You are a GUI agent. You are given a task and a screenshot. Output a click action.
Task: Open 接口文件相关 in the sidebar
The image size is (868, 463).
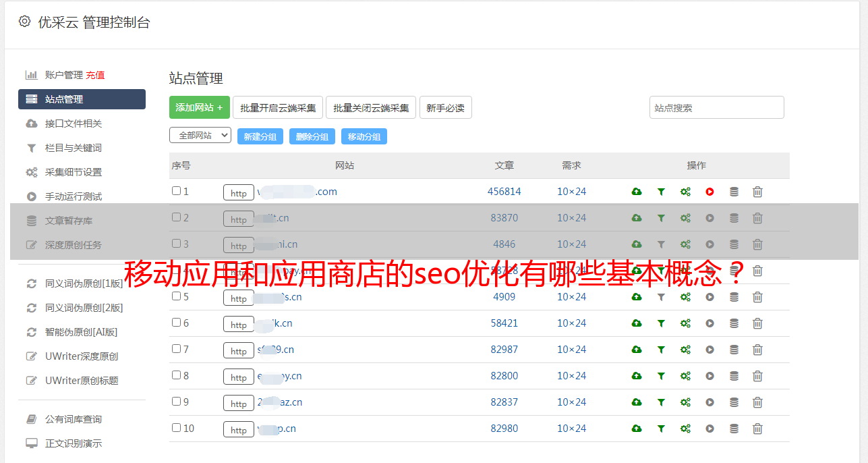tap(74, 124)
